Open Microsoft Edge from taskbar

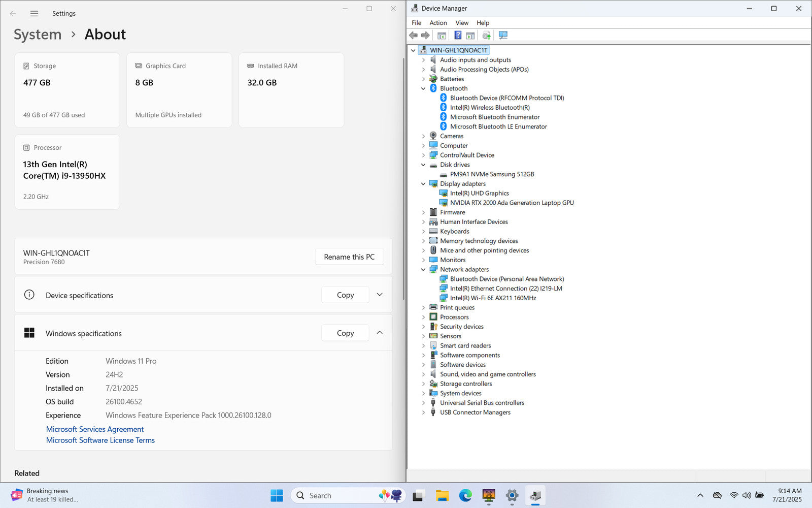click(x=465, y=495)
